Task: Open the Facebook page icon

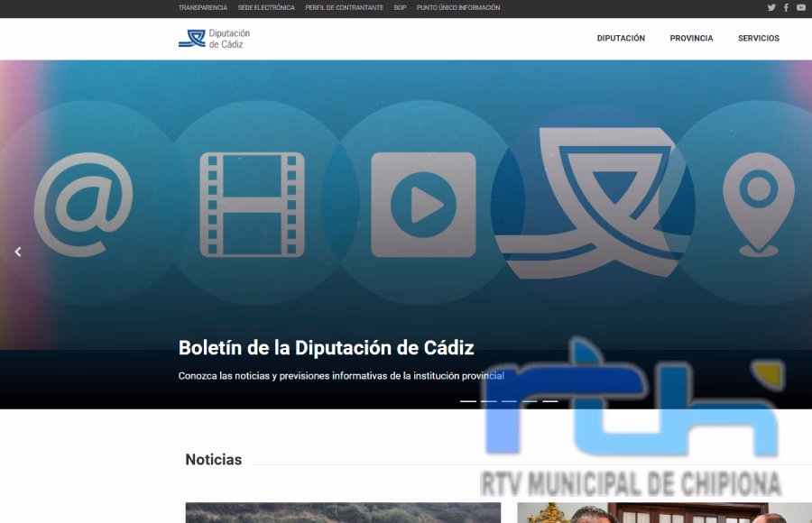Action: pos(784,7)
